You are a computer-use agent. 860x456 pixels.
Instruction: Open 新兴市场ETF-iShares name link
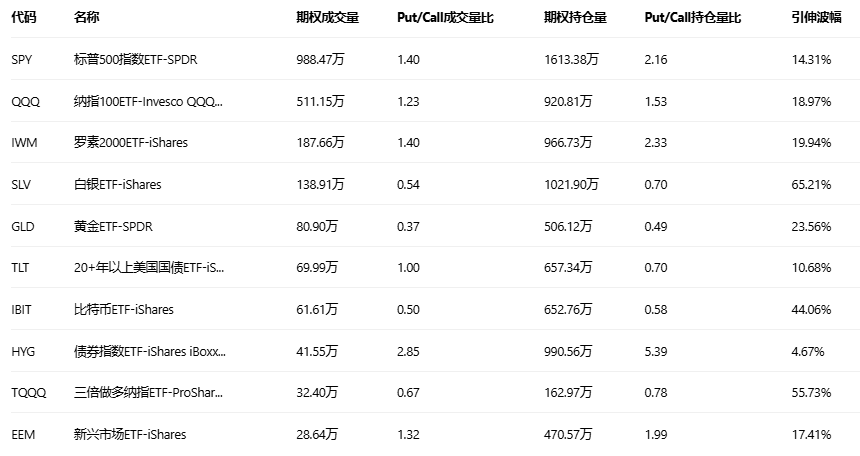click(130, 435)
